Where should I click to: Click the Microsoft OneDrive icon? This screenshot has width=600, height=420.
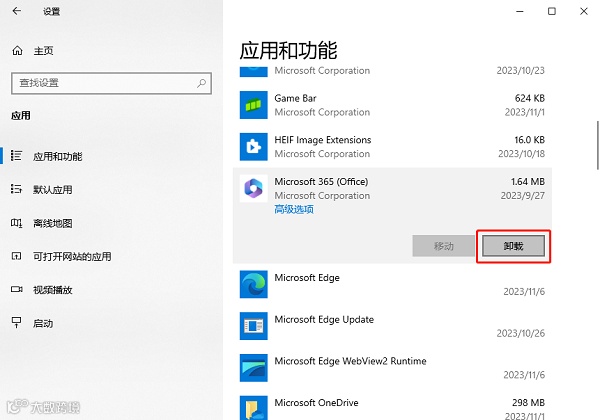[253, 408]
